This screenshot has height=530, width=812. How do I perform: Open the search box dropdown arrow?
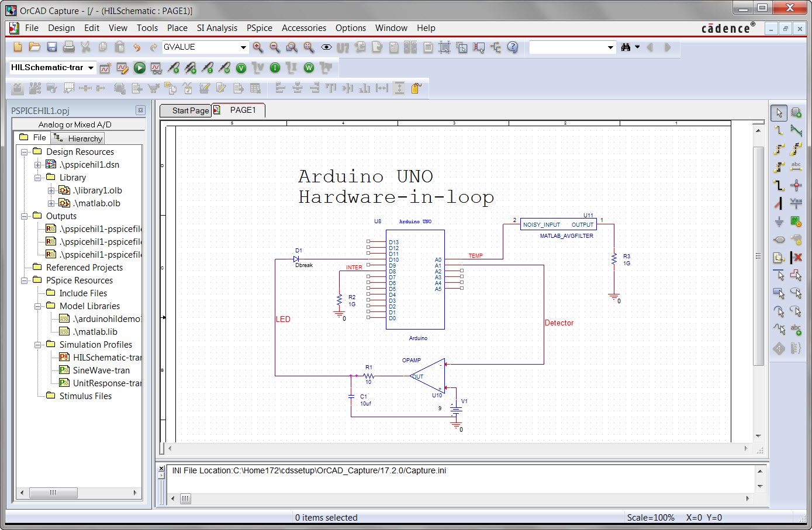pyautogui.click(x=610, y=47)
